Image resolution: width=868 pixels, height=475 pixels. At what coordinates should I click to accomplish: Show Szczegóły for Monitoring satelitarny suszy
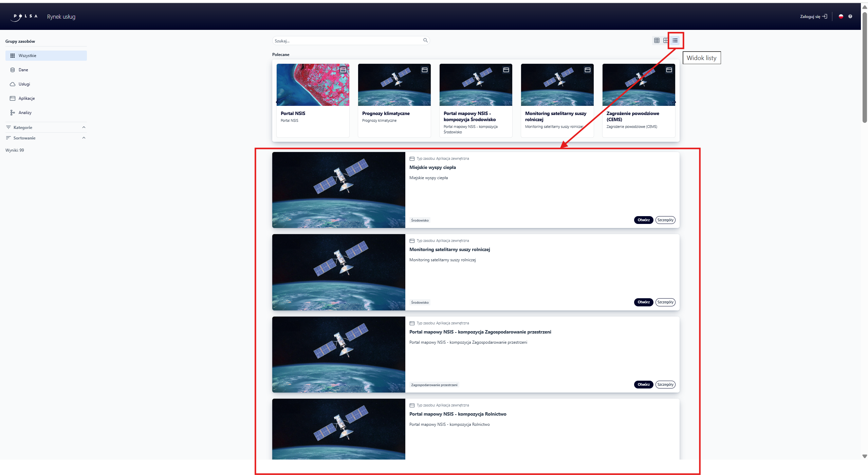coord(665,302)
